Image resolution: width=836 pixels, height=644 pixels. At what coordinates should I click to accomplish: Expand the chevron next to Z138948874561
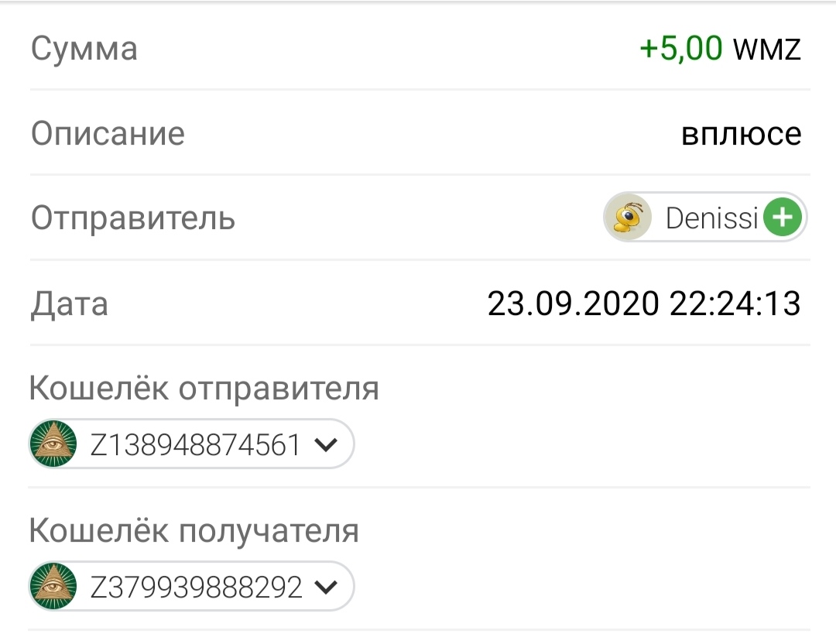point(326,444)
